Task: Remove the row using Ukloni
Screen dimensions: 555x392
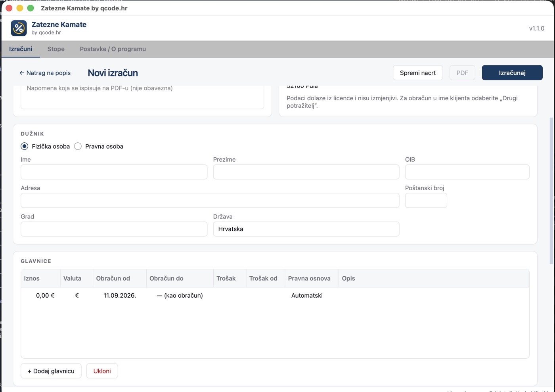Action: pyautogui.click(x=102, y=371)
